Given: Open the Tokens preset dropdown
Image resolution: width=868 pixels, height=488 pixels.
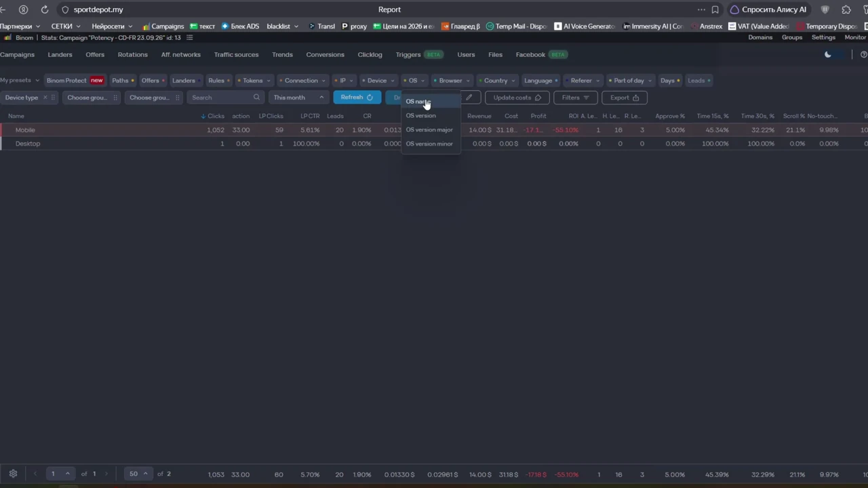Looking at the screenshot, I should click(254, 81).
